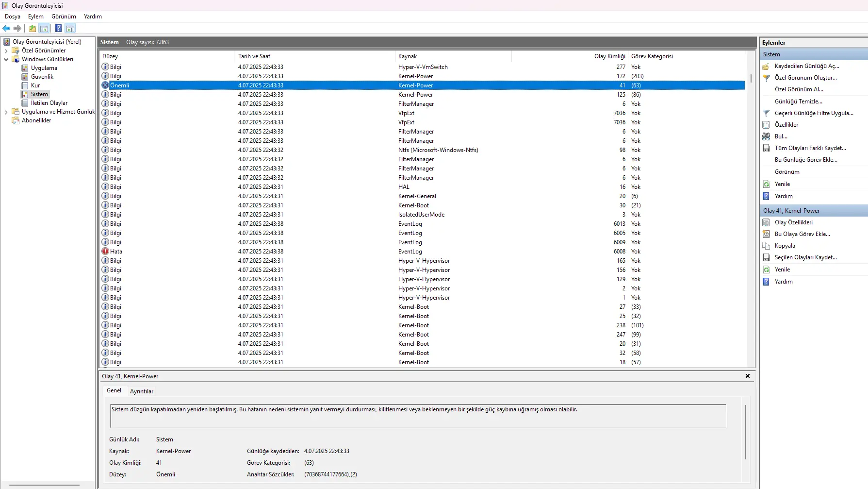This screenshot has height=489, width=868.
Task: Open the Görünüm action submenu
Action: point(787,172)
